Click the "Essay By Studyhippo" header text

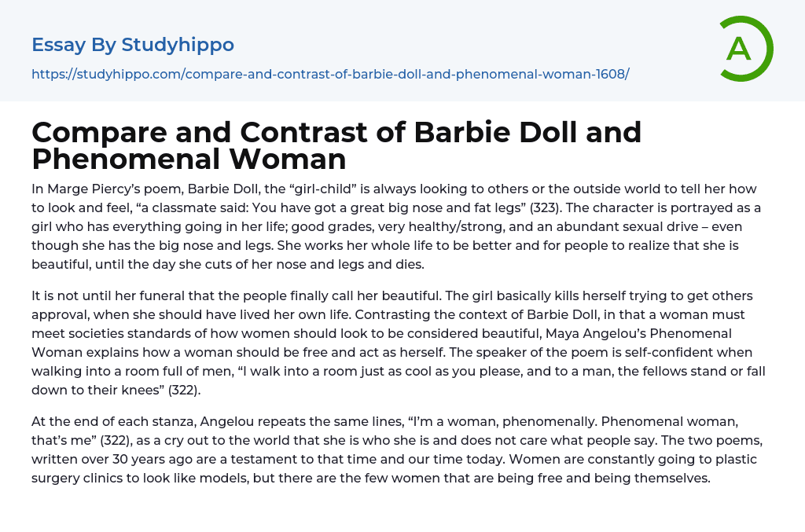[x=133, y=45]
